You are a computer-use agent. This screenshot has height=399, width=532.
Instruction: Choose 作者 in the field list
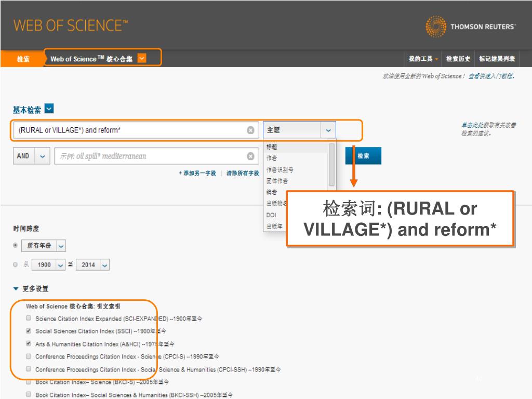pos(271,158)
